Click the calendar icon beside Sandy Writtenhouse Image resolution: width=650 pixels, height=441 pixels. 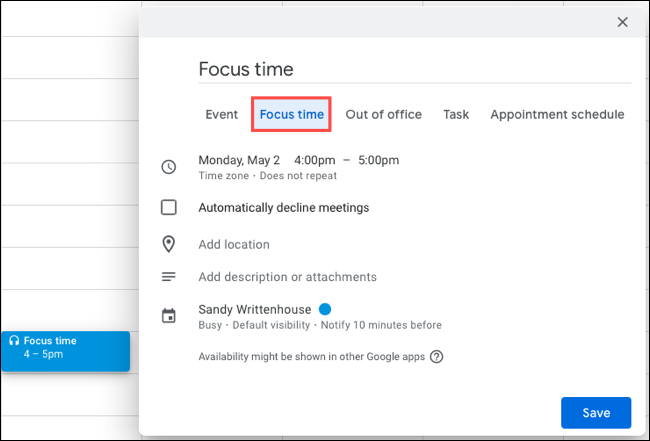coord(169,316)
